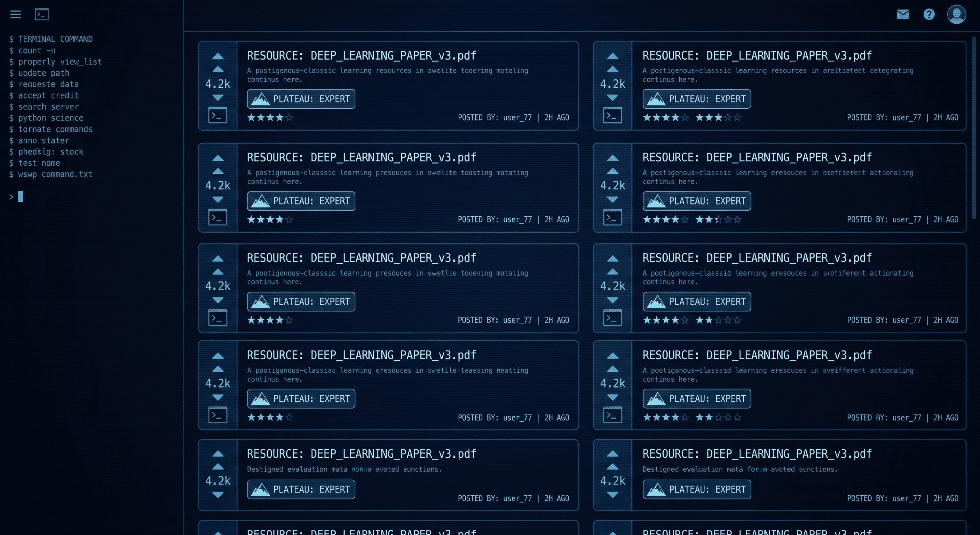This screenshot has width=980, height=535.
Task: Click PLATEAU: EXPERT badge on 'srotiferent actionating' card
Action: pos(697,302)
